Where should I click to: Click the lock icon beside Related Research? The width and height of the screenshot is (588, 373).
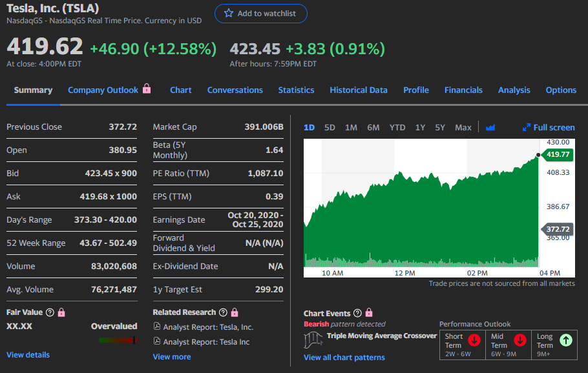click(x=235, y=312)
